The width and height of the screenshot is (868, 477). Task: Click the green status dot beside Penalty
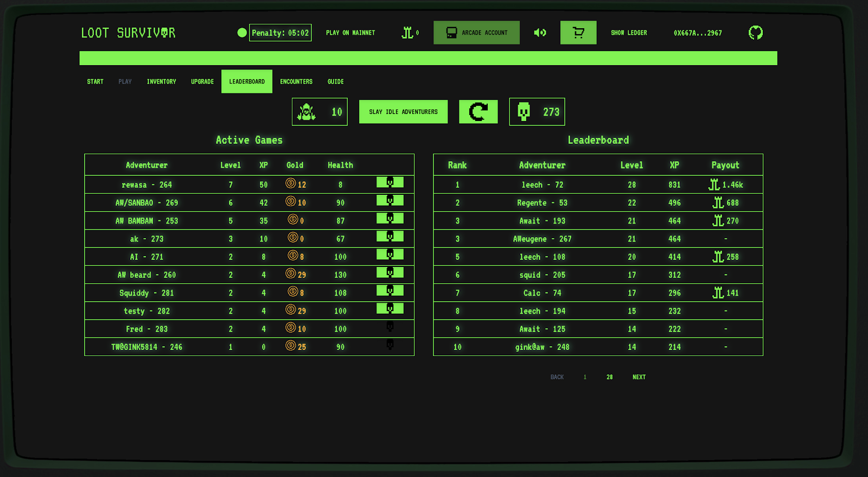[242, 33]
